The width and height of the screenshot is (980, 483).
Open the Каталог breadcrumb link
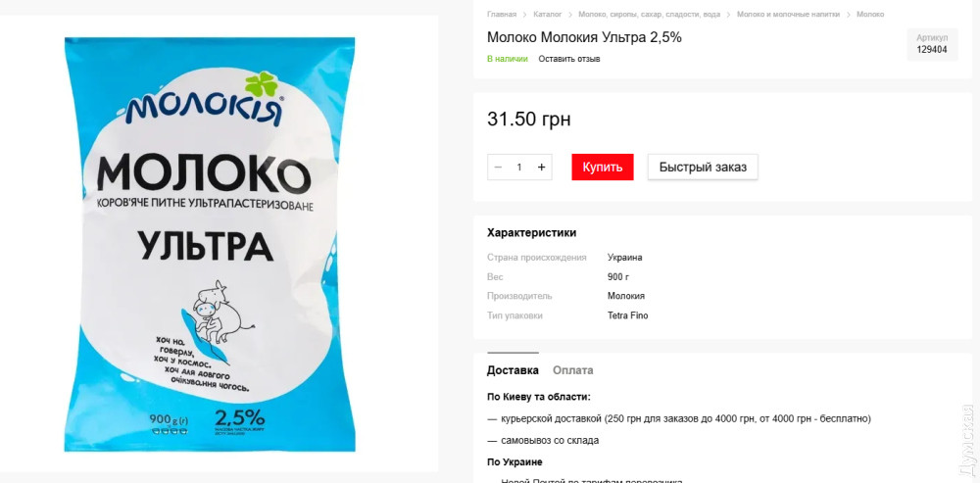click(548, 15)
